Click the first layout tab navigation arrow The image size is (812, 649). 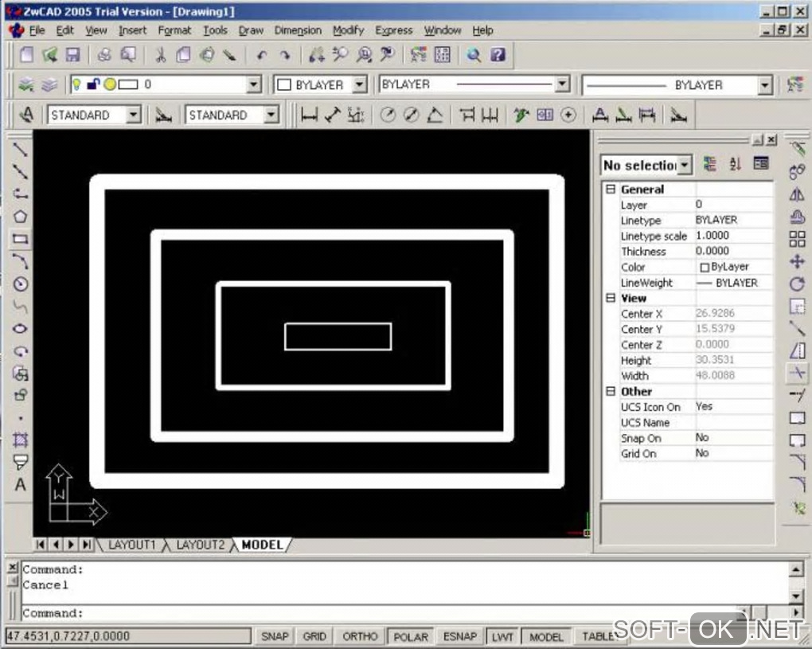click(41, 545)
